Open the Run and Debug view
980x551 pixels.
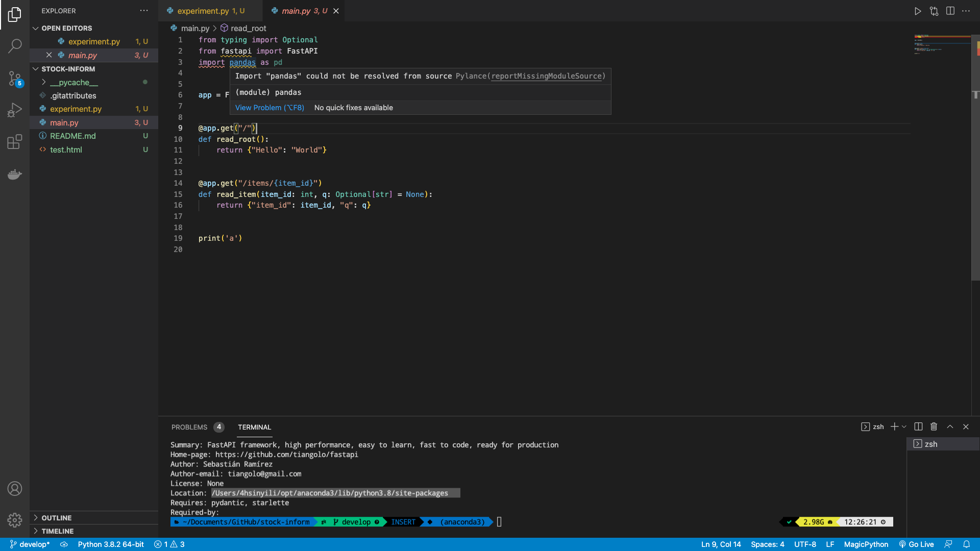pyautogui.click(x=15, y=110)
